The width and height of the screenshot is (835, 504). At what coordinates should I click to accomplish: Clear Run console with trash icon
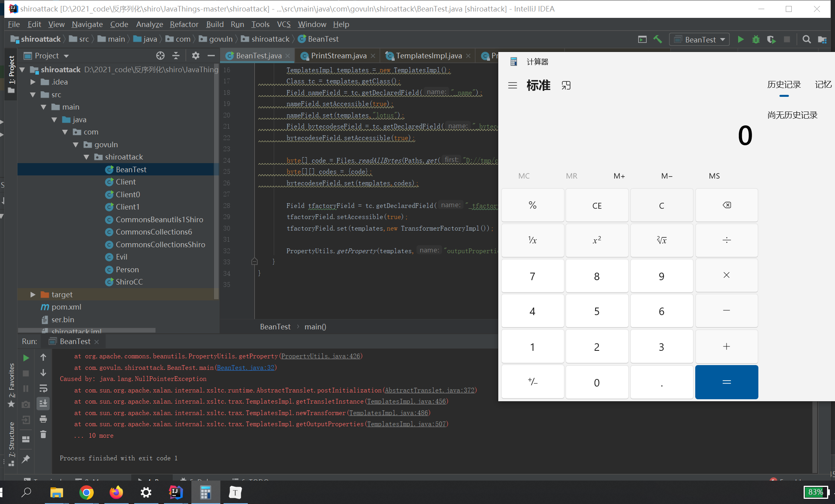click(43, 435)
